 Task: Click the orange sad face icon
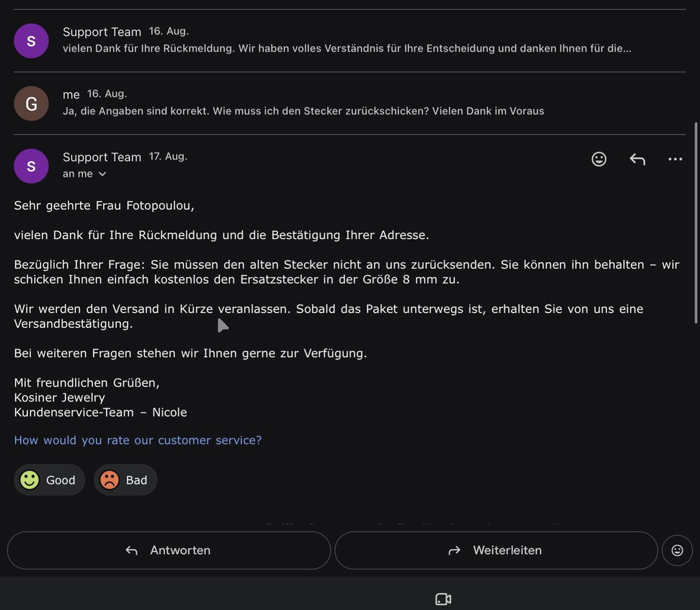tap(109, 480)
